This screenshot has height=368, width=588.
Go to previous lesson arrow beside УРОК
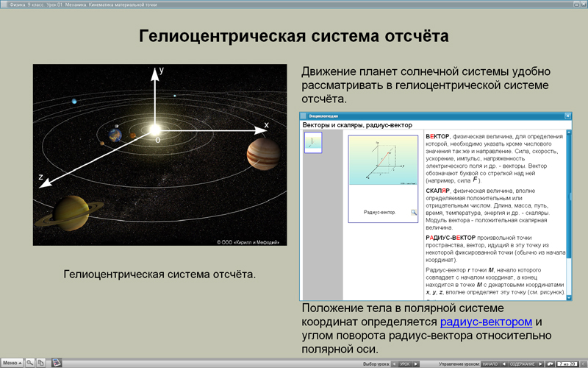coord(394,364)
